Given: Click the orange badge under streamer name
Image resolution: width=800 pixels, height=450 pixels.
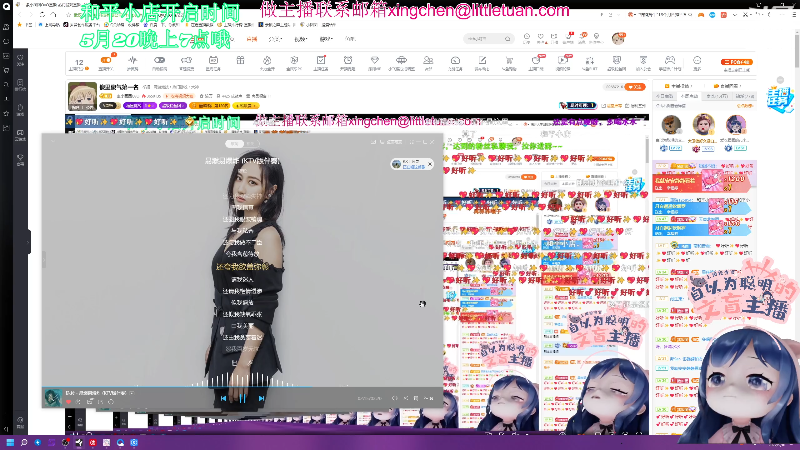Looking at the screenshot, I should pyautogui.click(x=209, y=106).
